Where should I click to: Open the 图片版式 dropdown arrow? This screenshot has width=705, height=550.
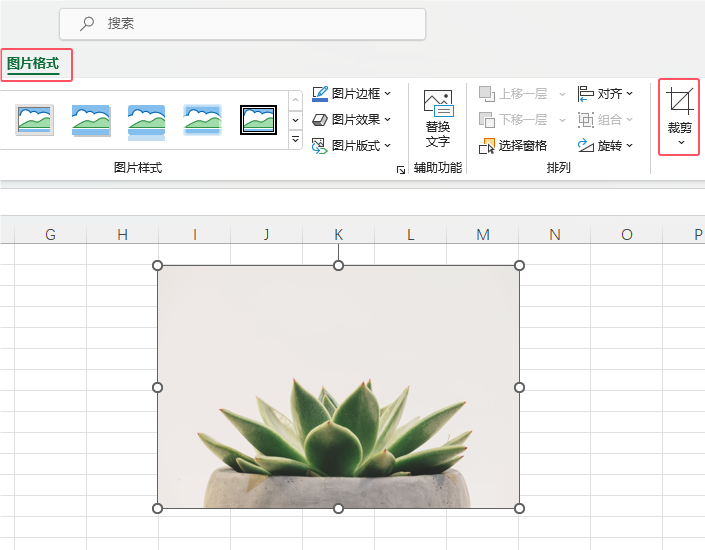[388, 146]
